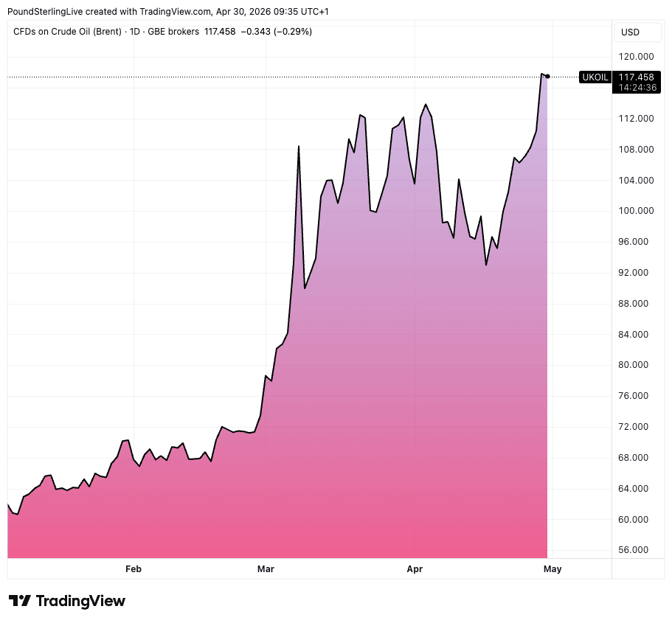The image size is (672, 623).
Task: Click the UKOIL symbol label
Action: pos(595,77)
